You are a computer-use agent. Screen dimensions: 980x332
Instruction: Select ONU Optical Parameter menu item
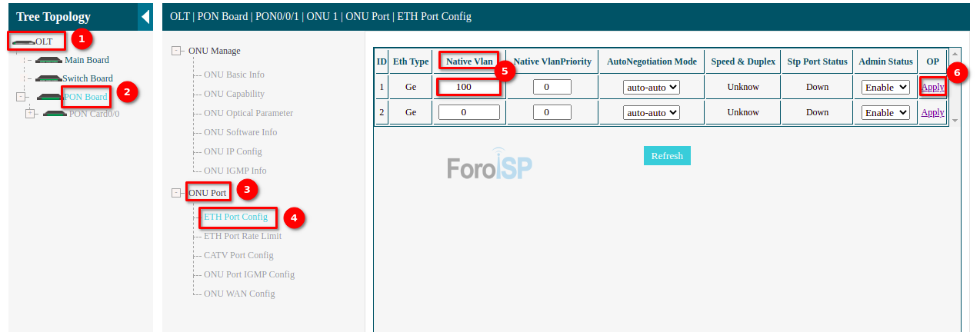click(x=248, y=113)
